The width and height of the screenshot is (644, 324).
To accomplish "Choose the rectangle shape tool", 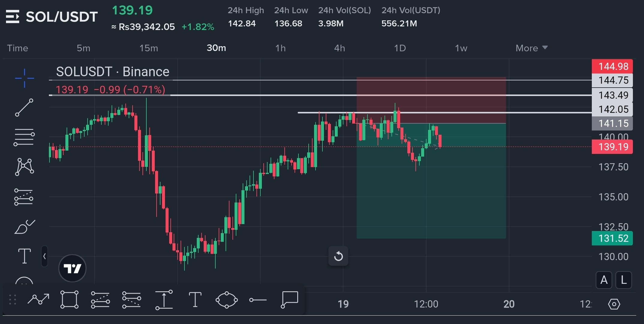I will (x=69, y=299).
